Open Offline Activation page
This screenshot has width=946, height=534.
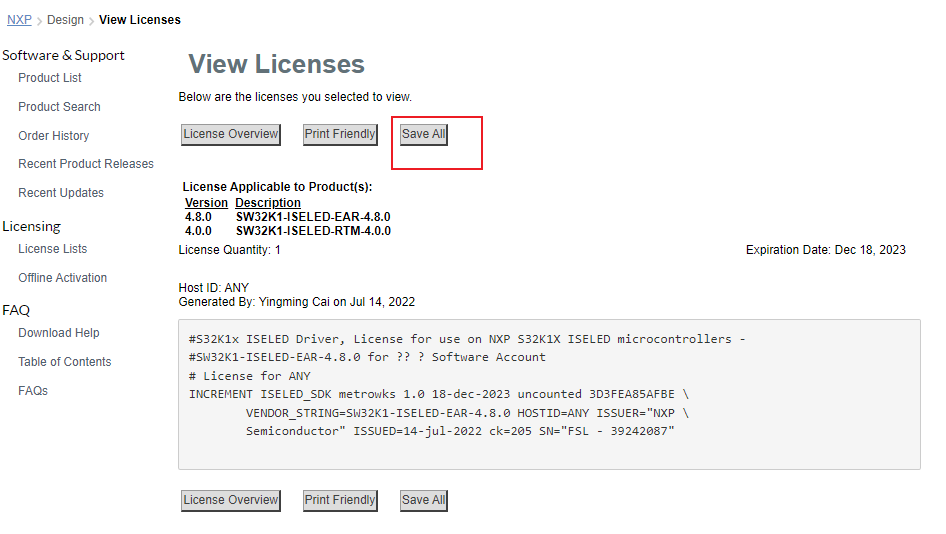pos(62,278)
